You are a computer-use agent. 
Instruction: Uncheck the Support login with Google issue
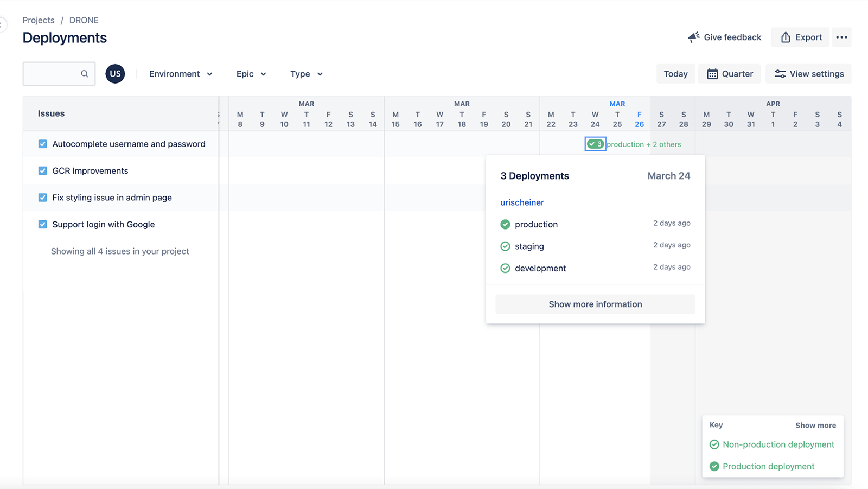coord(42,224)
